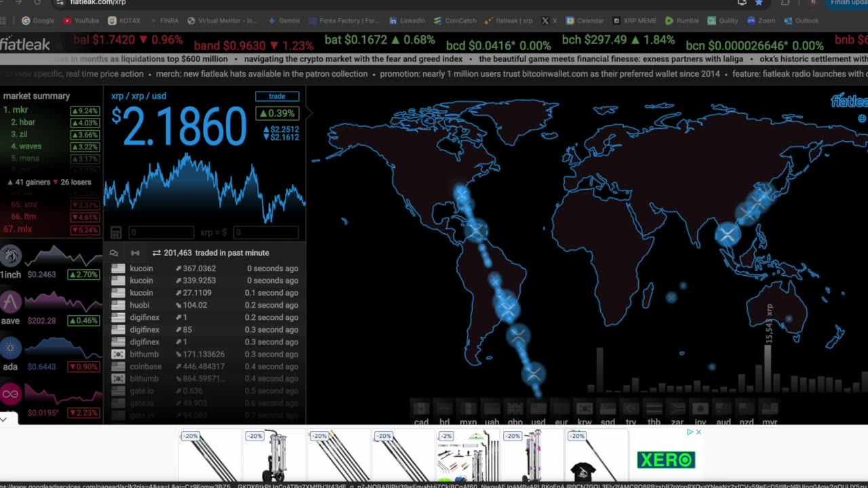The height and width of the screenshot is (488, 868).
Task: Click the pink infinity coin icon
Action: [x=10, y=394]
